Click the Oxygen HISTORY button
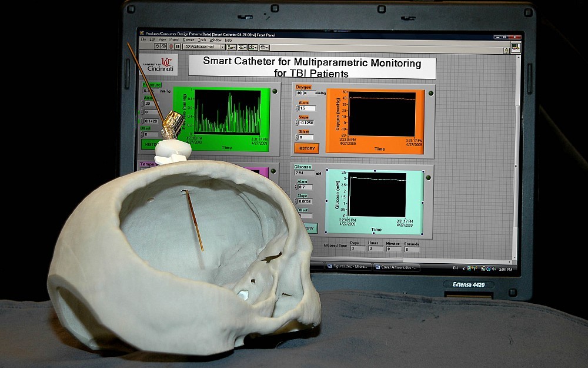The height and width of the screenshot is (368, 588). [306, 148]
